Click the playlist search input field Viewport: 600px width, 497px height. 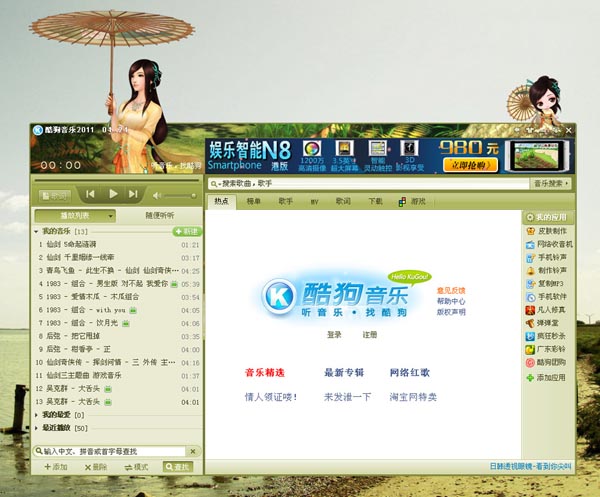[x=114, y=451]
